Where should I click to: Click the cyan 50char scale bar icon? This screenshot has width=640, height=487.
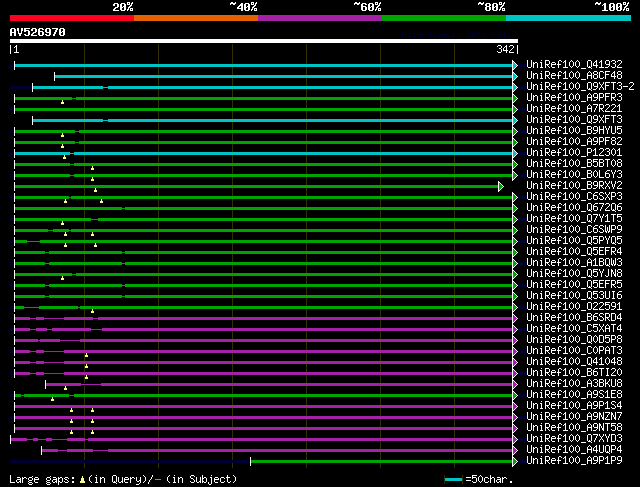click(x=454, y=480)
